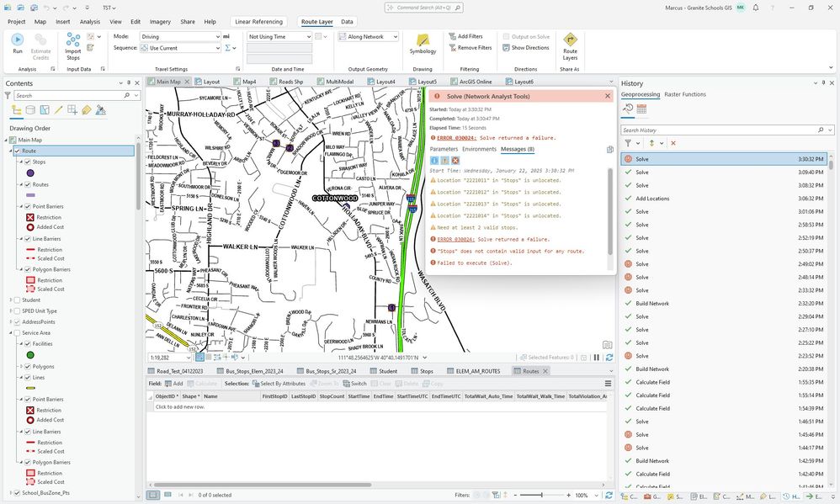Click Show Directions
Screen dimensions: 840x504
[526, 48]
